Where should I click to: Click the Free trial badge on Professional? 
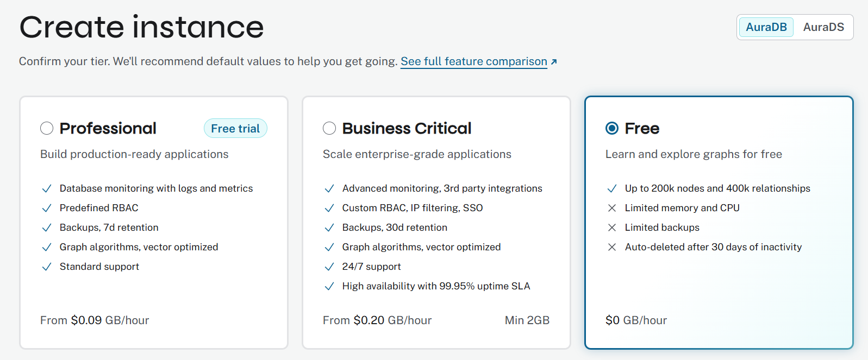pyautogui.click(x=235, y=128)
